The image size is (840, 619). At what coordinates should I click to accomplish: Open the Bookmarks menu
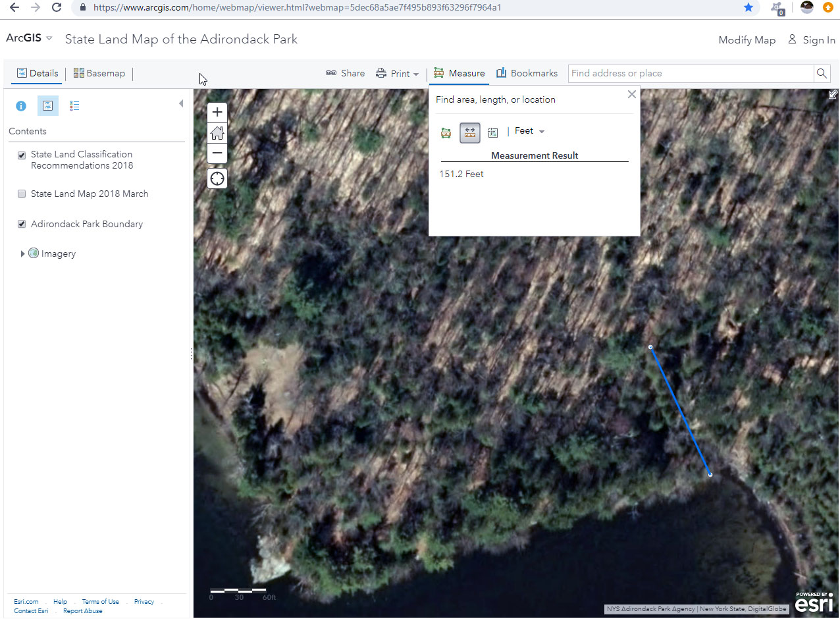click(x=527, y=73)
